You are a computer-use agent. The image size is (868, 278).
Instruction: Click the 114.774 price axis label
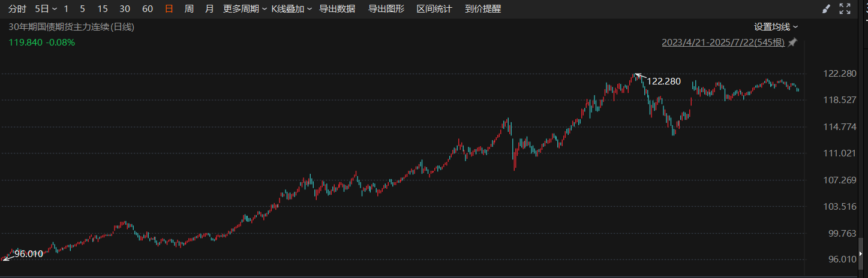click(840, 126)
